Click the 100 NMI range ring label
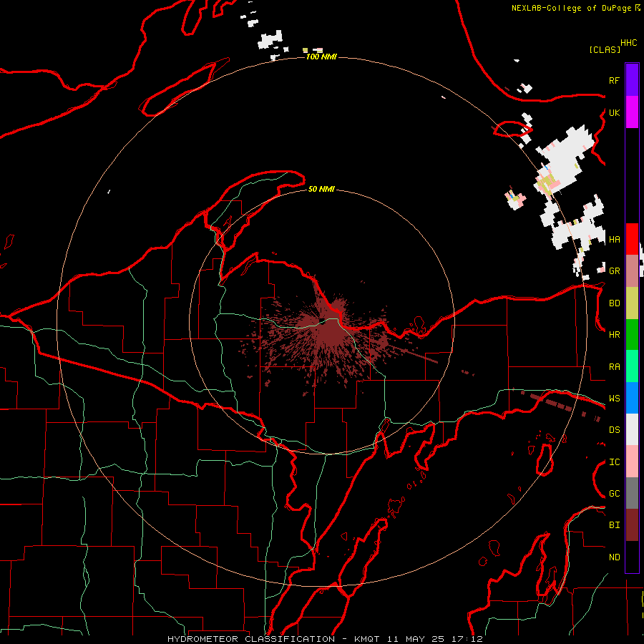The height and width of the screenshot is (644, 644). (x=321, y=57)
